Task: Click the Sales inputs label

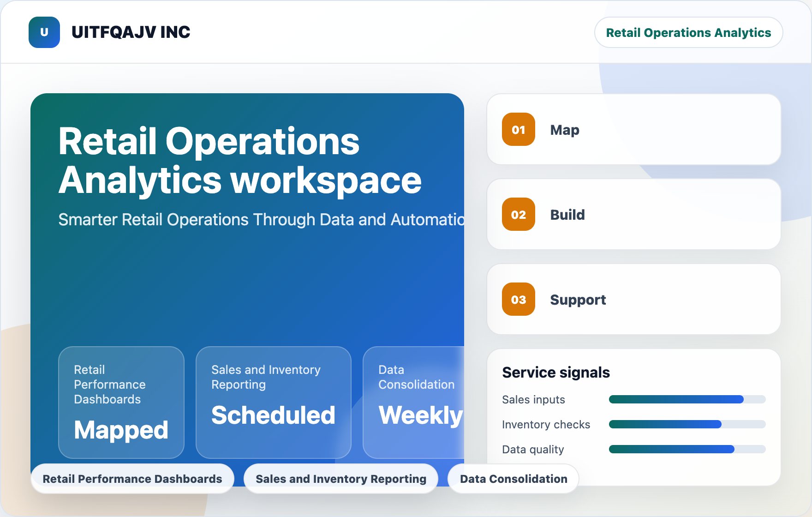Action: tap(533, 400)
